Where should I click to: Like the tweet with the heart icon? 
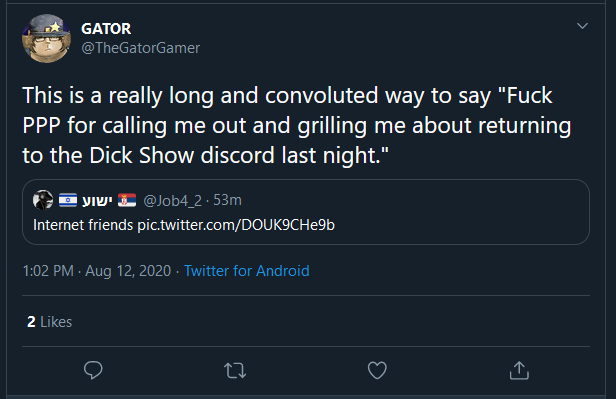pyautogui.click(x=377, y=370)
